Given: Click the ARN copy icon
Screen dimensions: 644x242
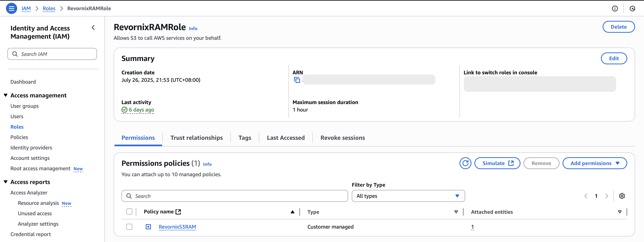Looking at the screenshot, I should pyautogui.click(x=297, y=80).
